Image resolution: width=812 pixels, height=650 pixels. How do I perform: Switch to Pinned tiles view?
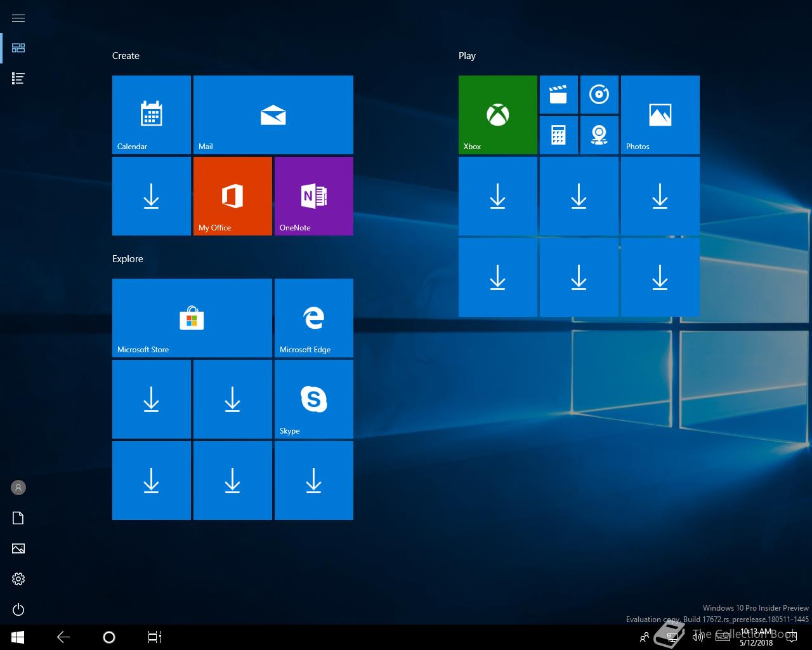[x=18, y=48]
